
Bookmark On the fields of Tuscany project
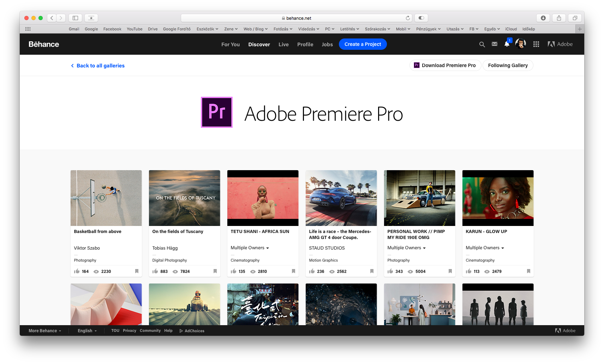coord(215,271)
